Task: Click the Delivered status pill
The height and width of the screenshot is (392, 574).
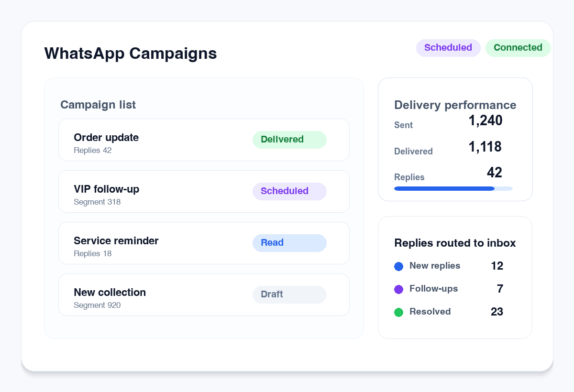Action: point(289,140)
